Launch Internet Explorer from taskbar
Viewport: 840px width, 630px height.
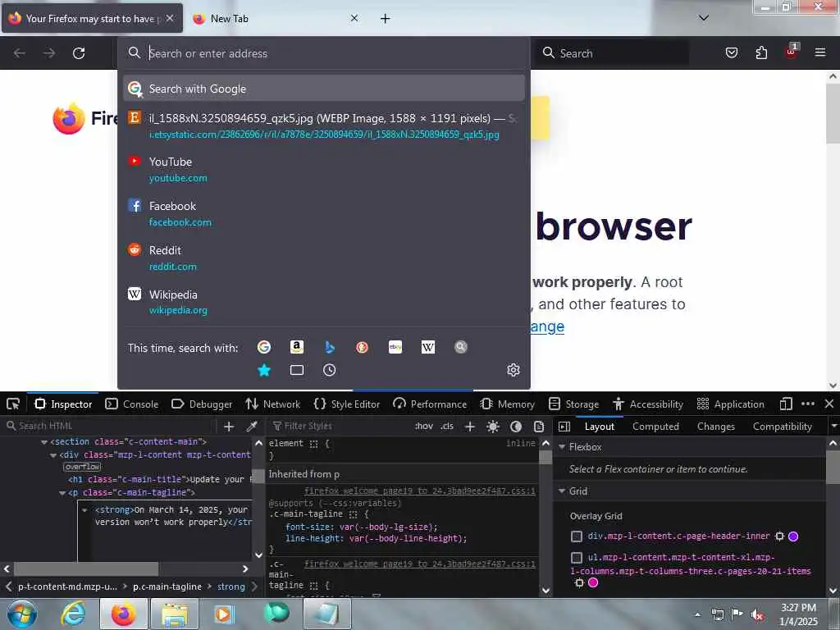[73, 614]
